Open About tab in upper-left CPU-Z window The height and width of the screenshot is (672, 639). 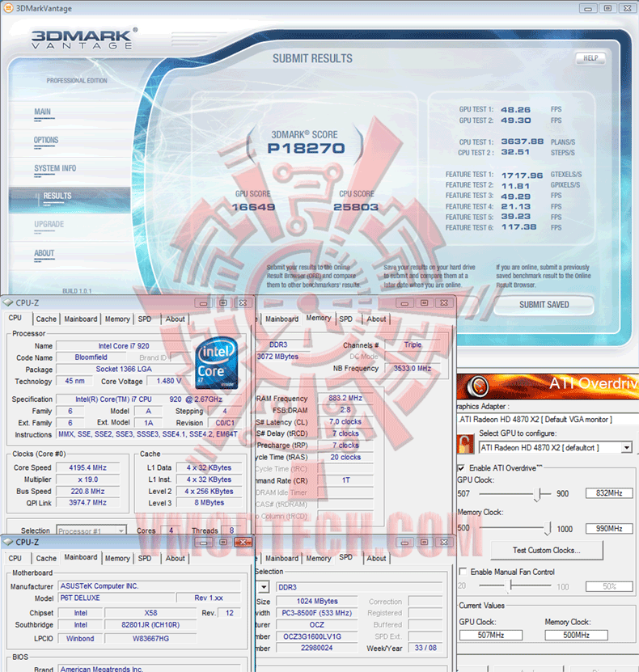(176, 319)
